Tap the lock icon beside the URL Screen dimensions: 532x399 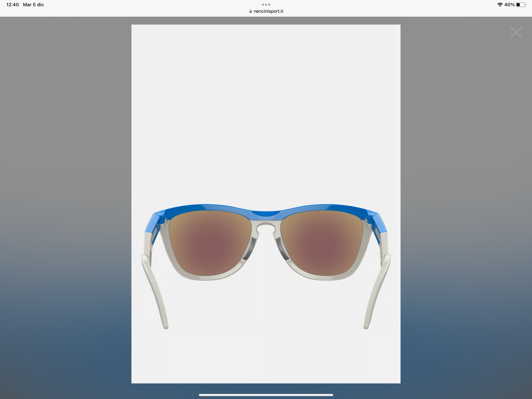click(250, 11)
